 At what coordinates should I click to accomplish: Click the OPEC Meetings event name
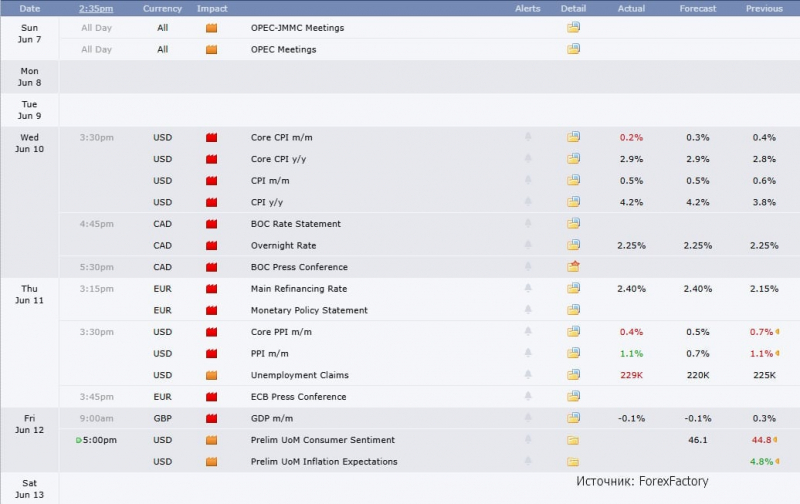tap(283, 49)
